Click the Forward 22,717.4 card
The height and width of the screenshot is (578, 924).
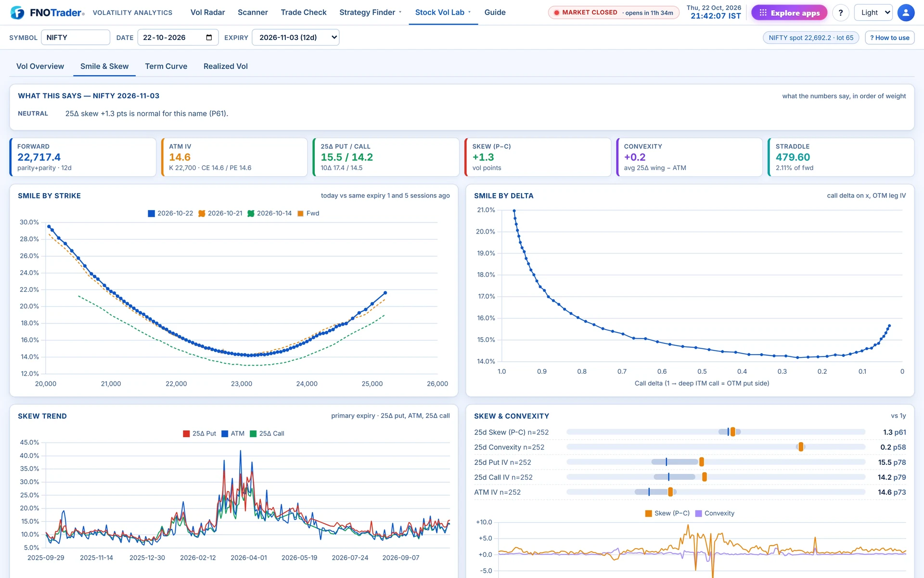point(83,157)
